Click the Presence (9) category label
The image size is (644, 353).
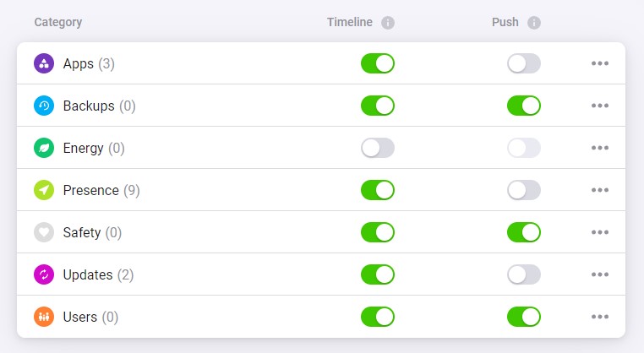pyautogui.click(x=101, y=190)
